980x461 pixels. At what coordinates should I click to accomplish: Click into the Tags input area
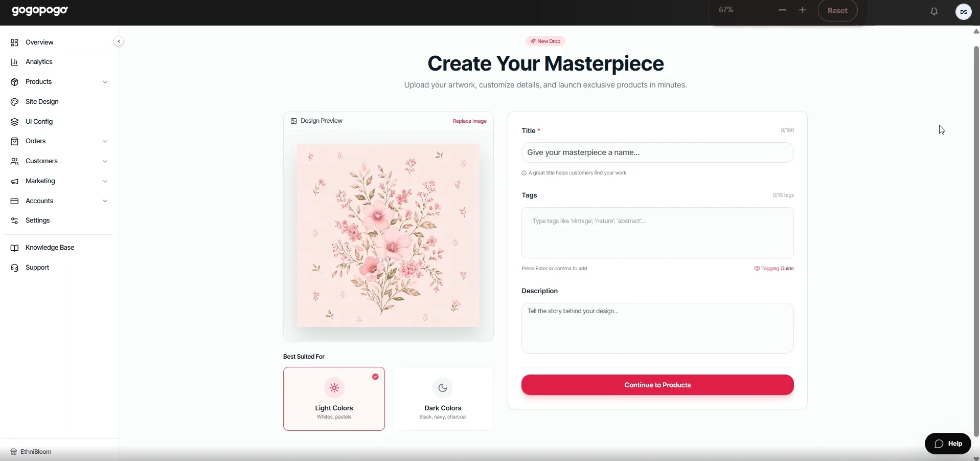point(657,233)
